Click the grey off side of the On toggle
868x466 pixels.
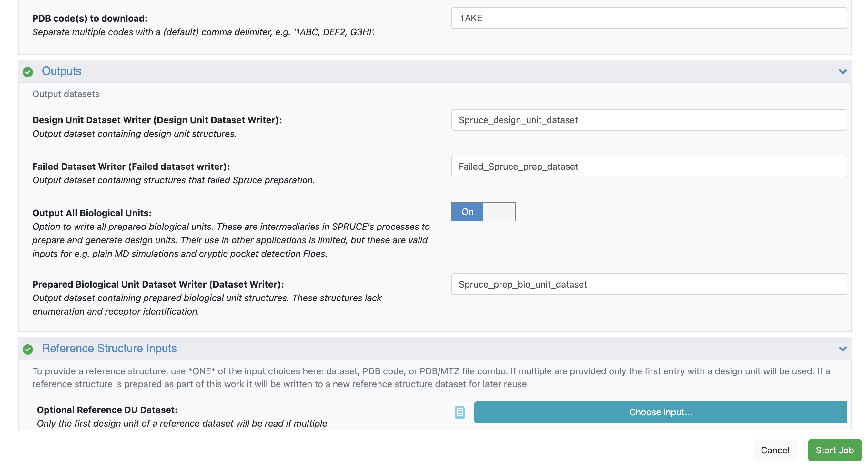point(499,212)
